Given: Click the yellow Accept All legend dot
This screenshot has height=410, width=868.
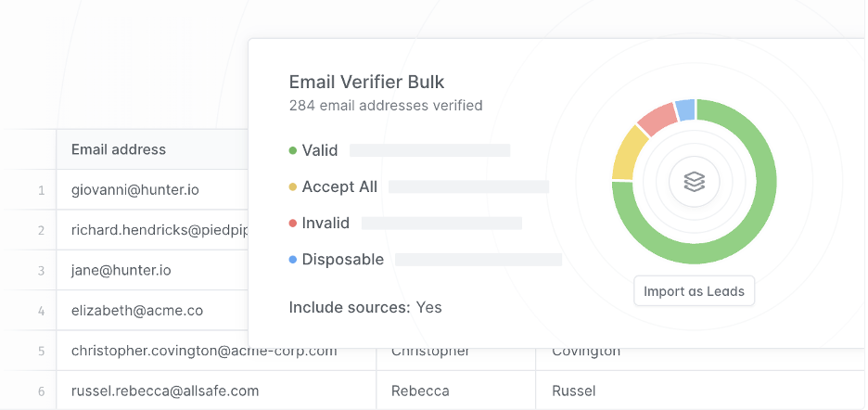Looking at the screenshot, I should tap(293, 187).
